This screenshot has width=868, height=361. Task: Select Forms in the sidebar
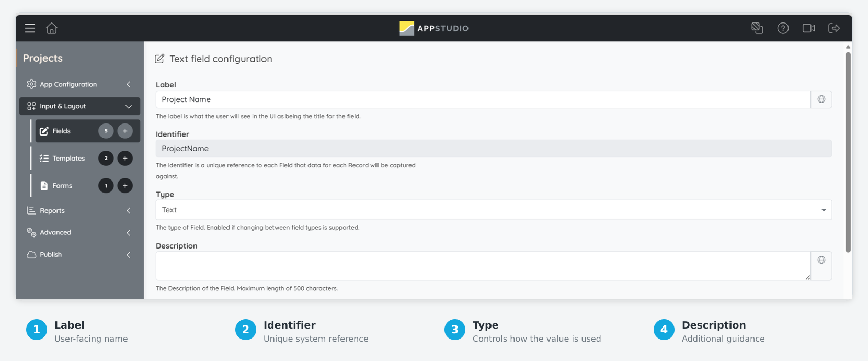click(62, 186)
